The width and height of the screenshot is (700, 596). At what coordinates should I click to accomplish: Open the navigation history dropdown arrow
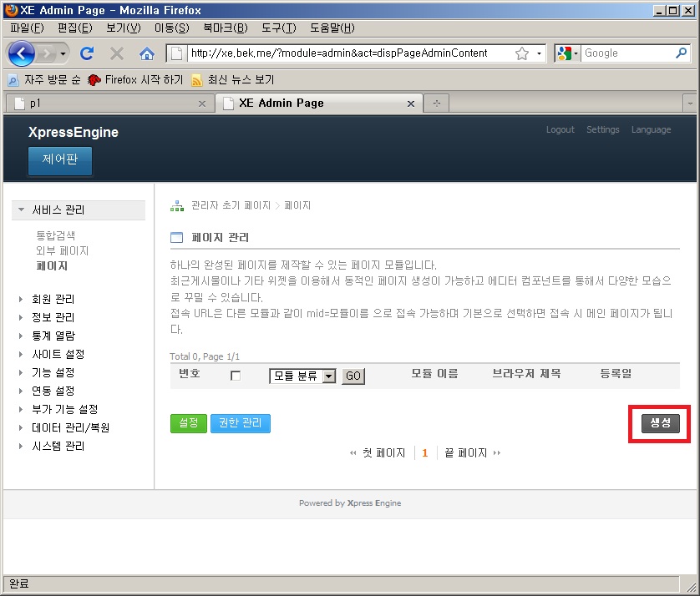point(63,54)
